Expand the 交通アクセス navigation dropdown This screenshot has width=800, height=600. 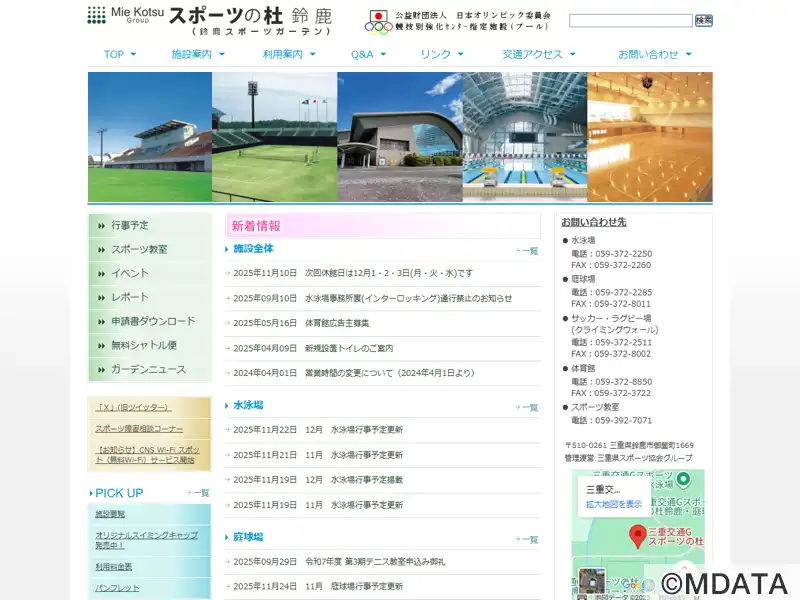[538, 54]
